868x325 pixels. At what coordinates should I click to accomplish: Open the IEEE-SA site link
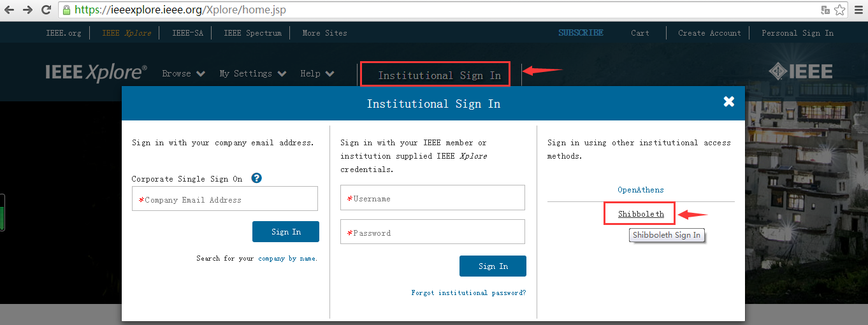pos(188,33)
